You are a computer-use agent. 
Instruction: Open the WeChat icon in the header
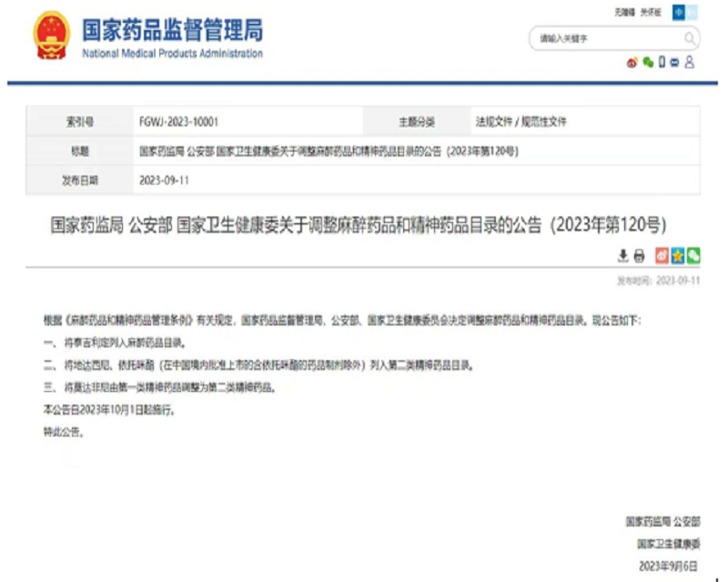click(647, 62)
